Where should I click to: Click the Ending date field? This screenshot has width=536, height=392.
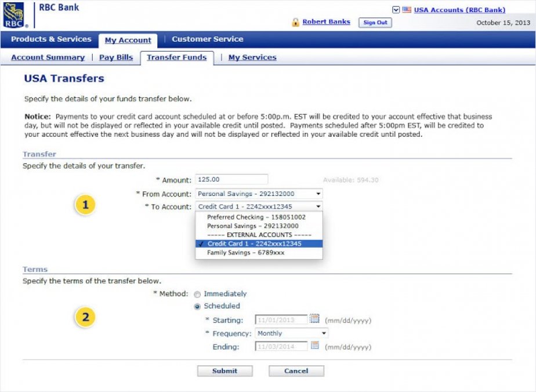(x=281, y=346)
